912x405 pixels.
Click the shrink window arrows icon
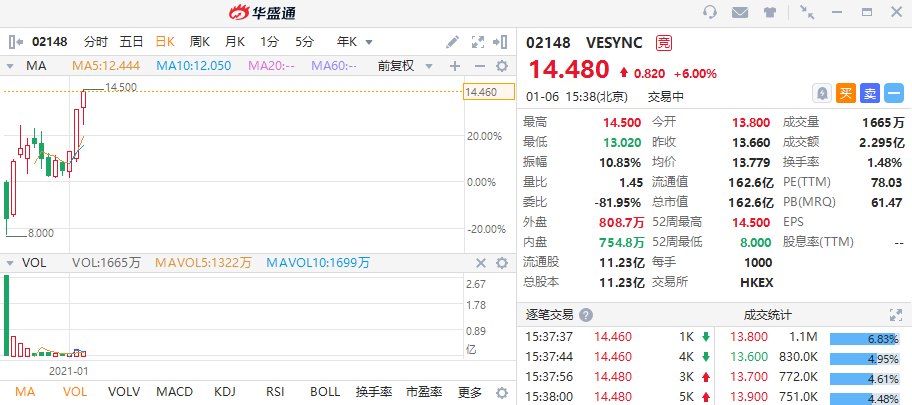(807, 12)
